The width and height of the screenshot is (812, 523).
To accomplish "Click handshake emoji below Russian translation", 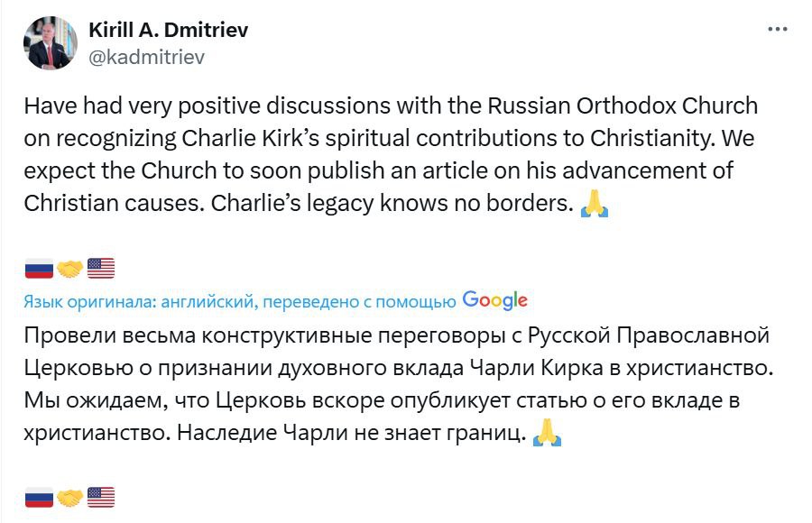I will 69,498.
